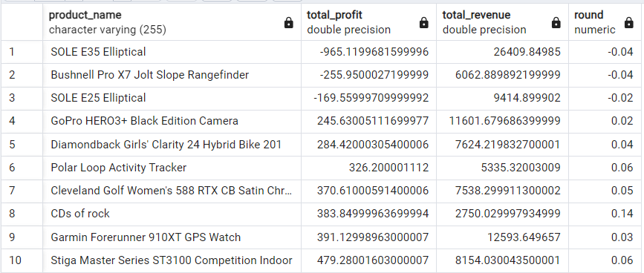Viewport: 644px width, 273px height.
Task: Click the GoPro HERO3+ Black Edition Camera cell
Action: pyautogui.click(x=172, y=122)
